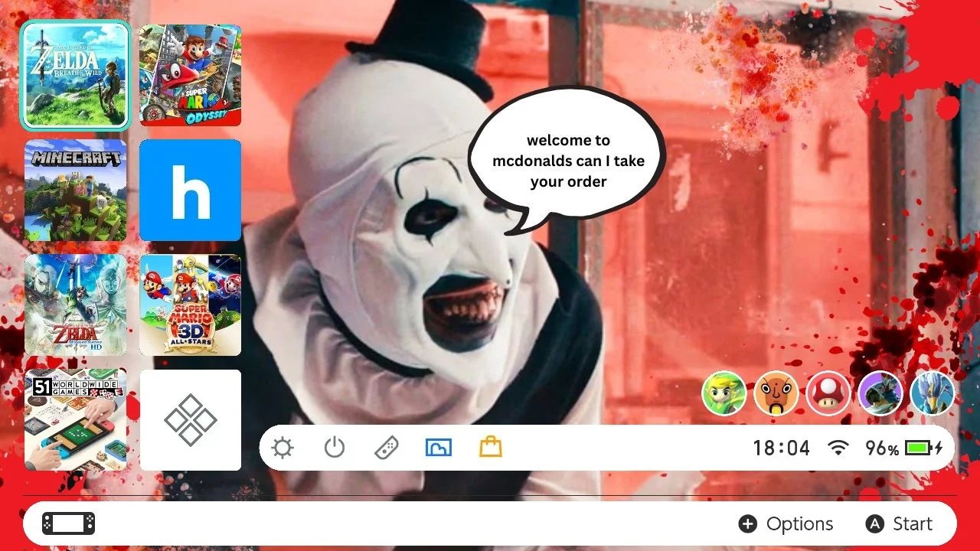Open System Settings sun-gear icon
This screenshot has height=551, width=980.
click(x=283, y=448)
